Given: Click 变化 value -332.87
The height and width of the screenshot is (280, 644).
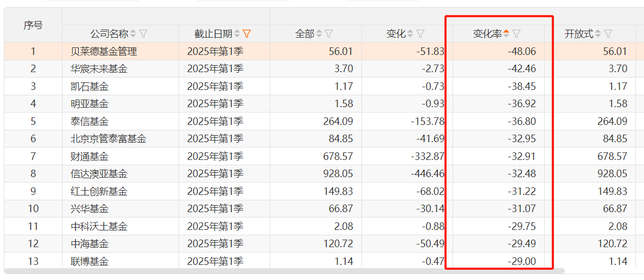Looking at the screenshot, I should pos(428,156).
